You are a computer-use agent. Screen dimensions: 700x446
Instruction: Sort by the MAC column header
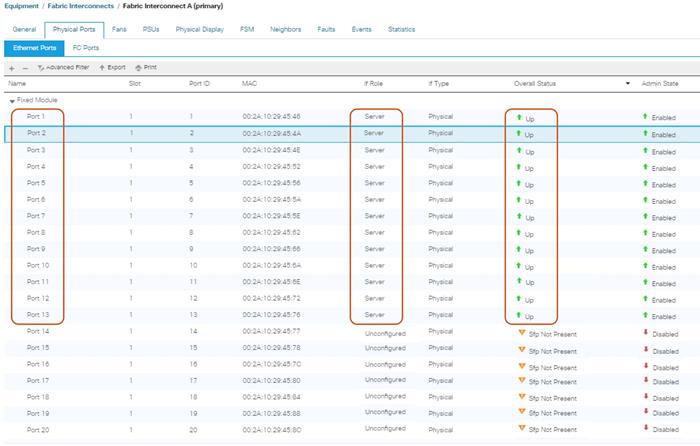pos(250,83)
